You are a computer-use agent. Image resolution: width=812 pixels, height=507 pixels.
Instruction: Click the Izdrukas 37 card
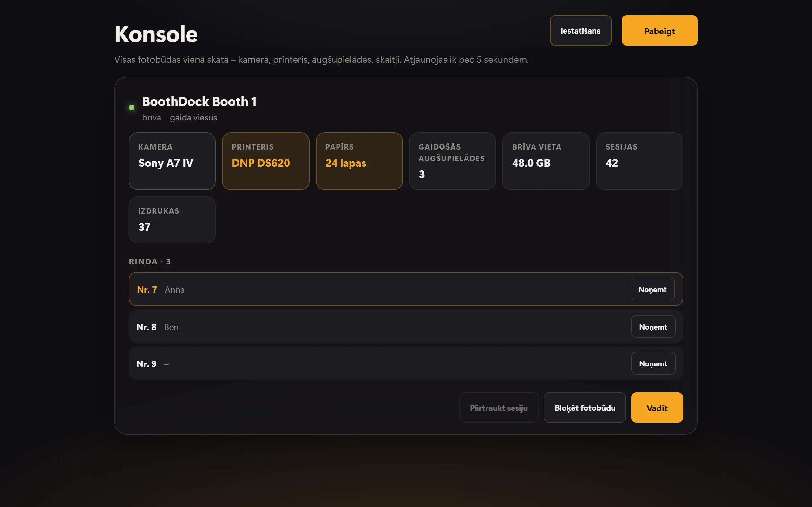pos(172,220)
